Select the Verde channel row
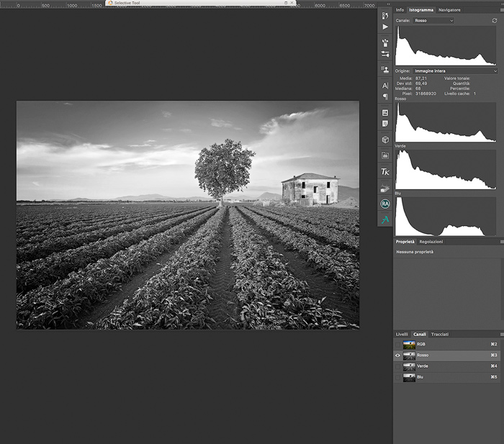This screenshot has height=444, width=504. coord(446,366)
